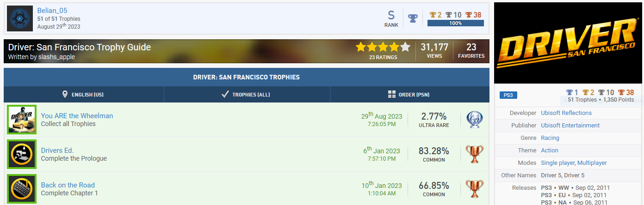Open the English (US) language dropdown
This screenshot has width=644, height=205.
(x=83, y=95)
